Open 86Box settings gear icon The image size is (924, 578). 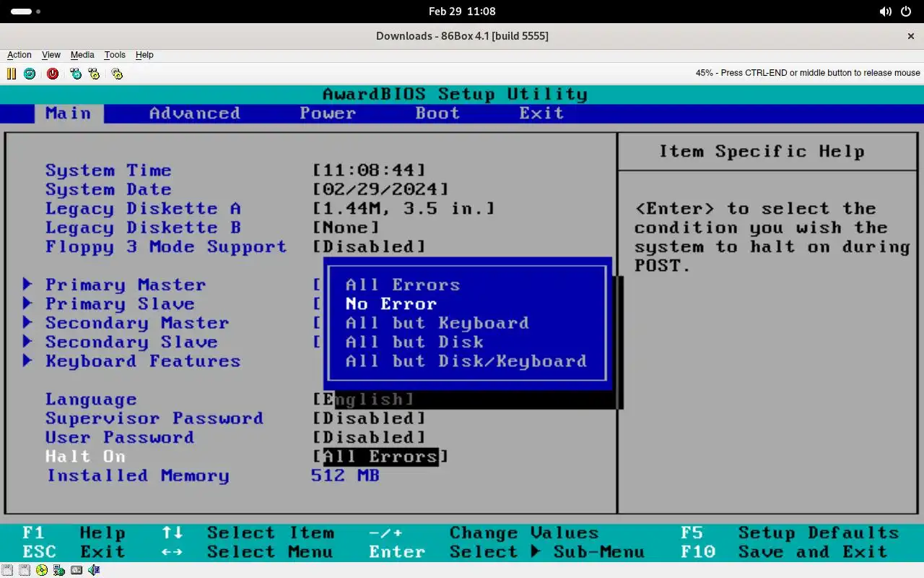(x=117, y=74)
